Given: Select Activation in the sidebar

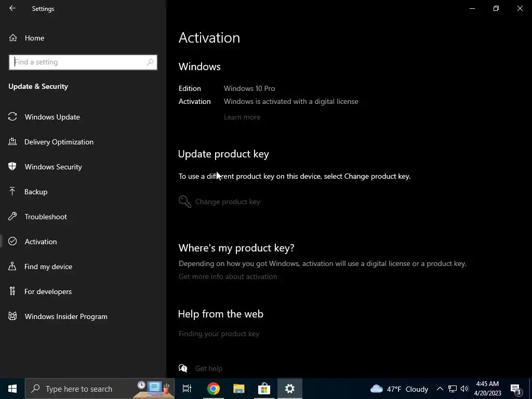Looking at the screenshot, I should [x=41, y=242].
